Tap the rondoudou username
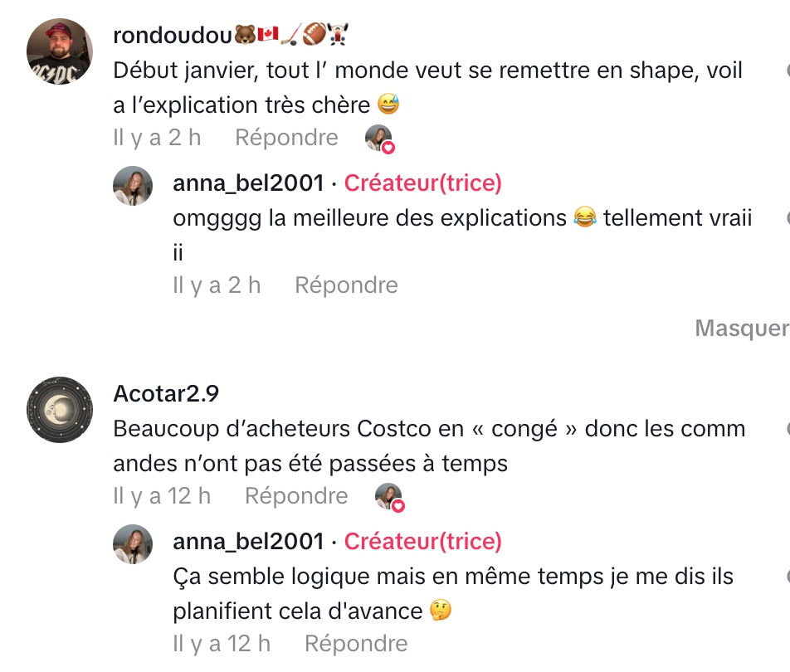Image resolution: width=790 pixels, height=672 pixels. tap(172, 34)
